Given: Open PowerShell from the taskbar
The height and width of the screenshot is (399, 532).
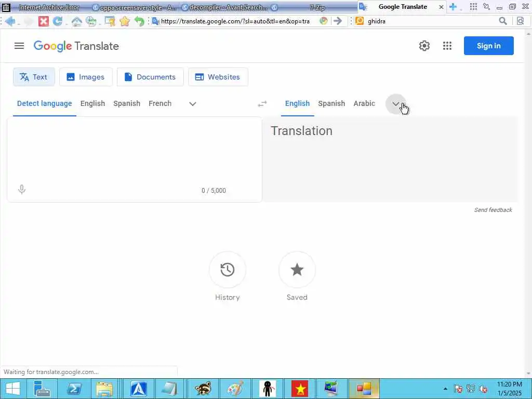Looking at the screenshot, I should click(x=74, y=389).
